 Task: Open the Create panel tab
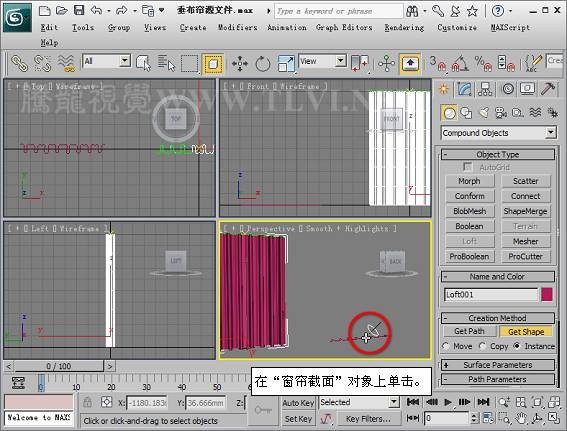point(443,89)
